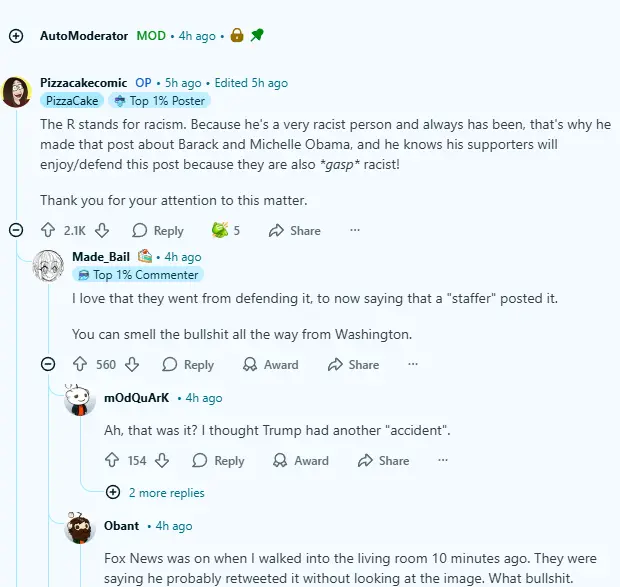Upvote Pizzacakecomic's comment
Screen dimensions: 620x587
pos(48,230)
